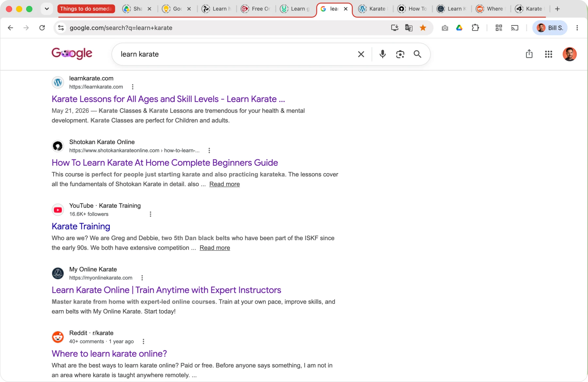Click the 'https://learnkarate.com' URL text

click(x=96, y=87)
